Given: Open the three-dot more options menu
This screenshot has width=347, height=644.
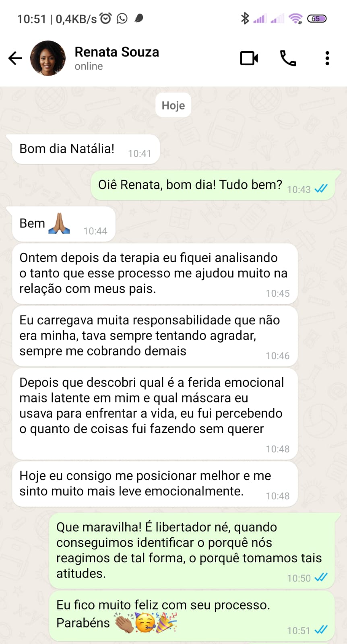Looking at the screenshot, I should (327, 58).
